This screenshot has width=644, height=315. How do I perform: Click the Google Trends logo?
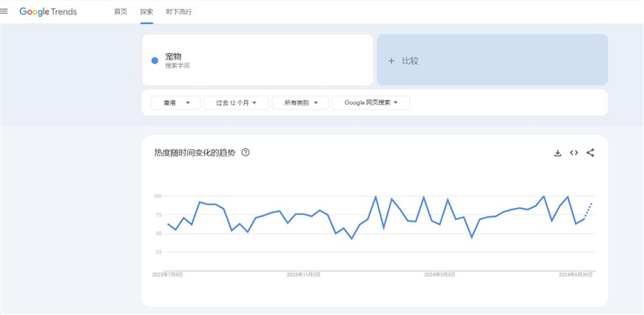48,11
